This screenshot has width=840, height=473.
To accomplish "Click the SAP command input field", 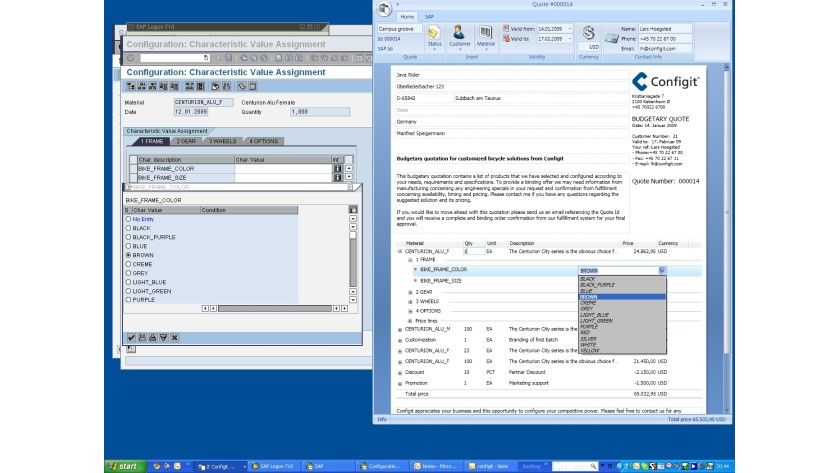I will click(x=175, y=58).
